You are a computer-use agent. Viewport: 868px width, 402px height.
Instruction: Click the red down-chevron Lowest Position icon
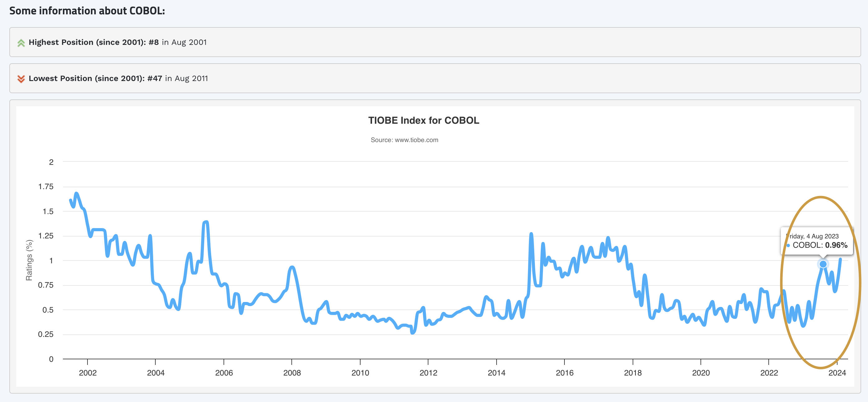[x=21, y=79]
